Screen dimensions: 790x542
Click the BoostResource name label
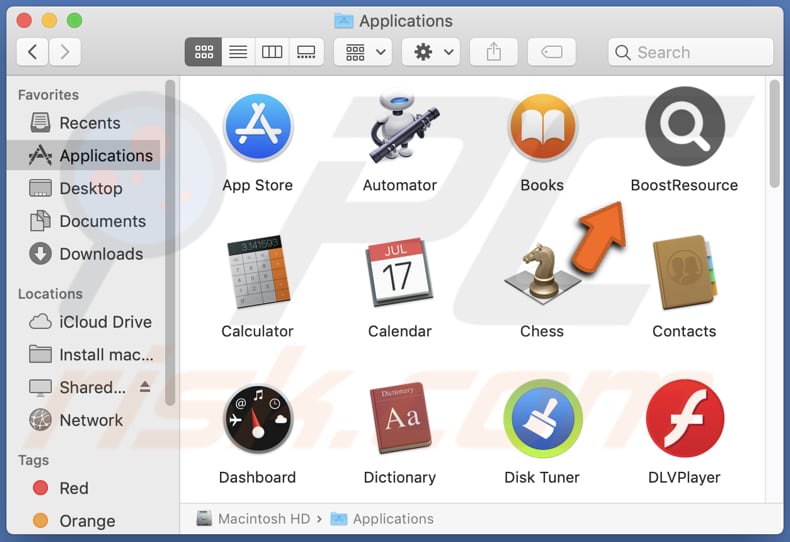click(x=684, y=185)
